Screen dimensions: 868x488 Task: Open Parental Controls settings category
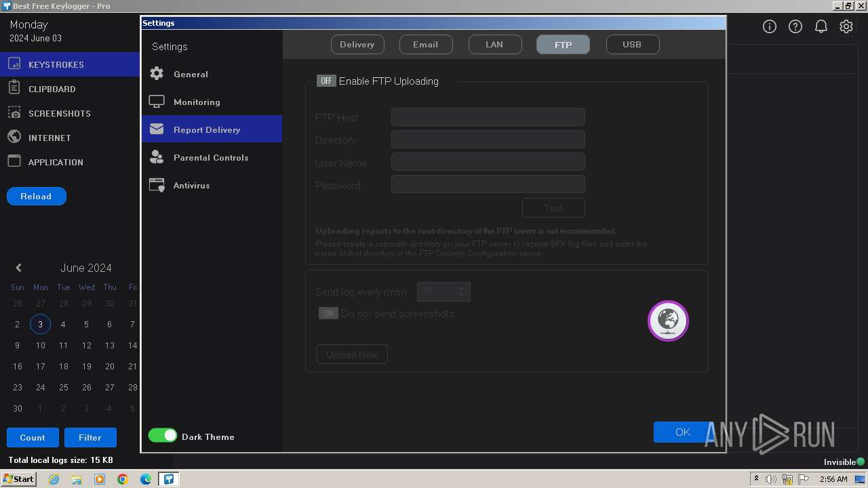click(212, 157)
